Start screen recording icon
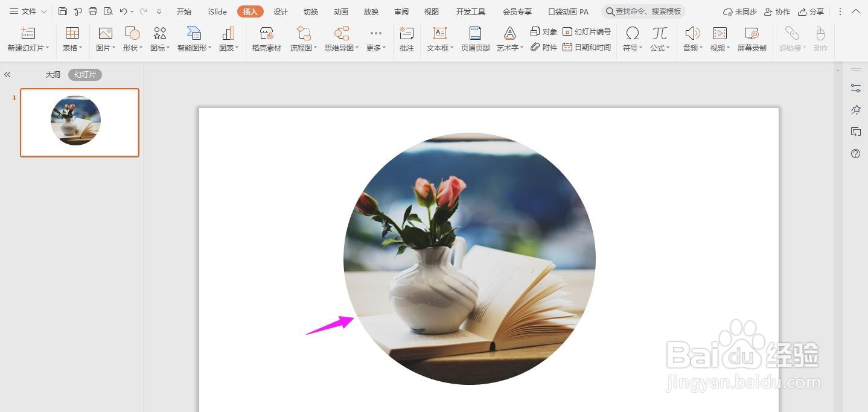The width and height of the screenshot is (868, 412). click(752, 33)
